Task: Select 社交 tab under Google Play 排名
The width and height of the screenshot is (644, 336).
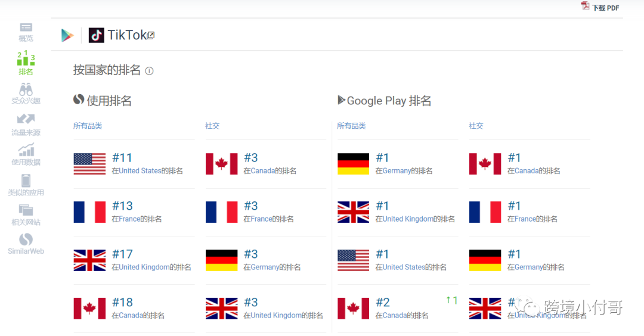Action: [476, 126]
